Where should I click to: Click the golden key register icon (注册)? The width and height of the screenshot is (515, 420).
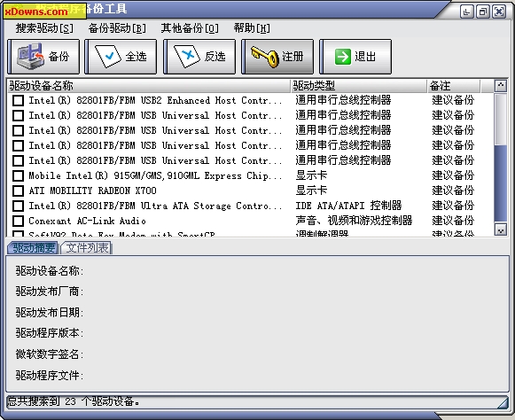click(x=265, y=57)
